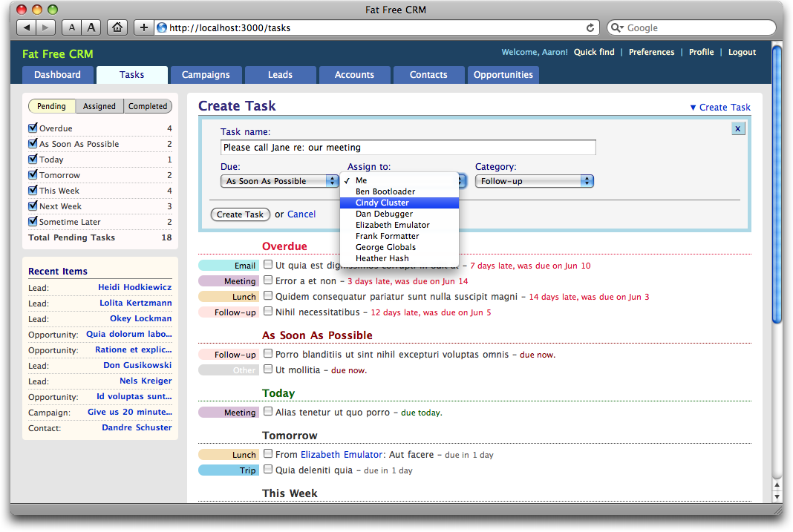The width and height of the screenshot is (793, 532).
Task: Switch to the Opportunities tab
Action: (503, 75)
